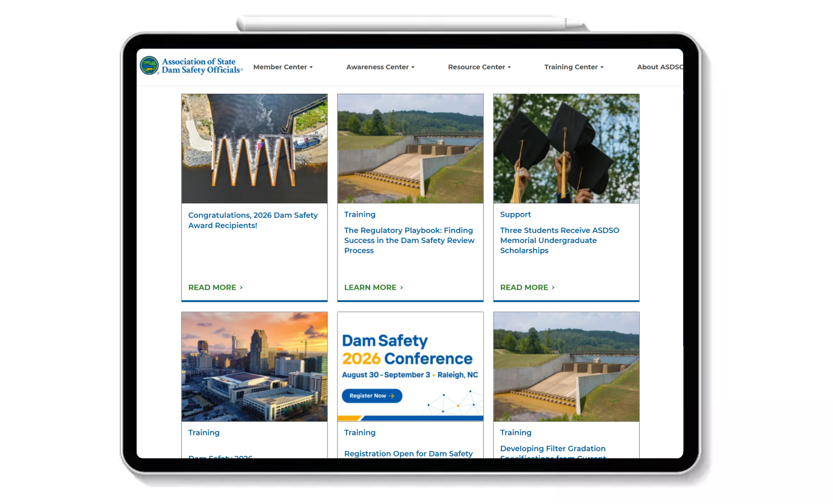Open the Raleigh skyline sunset photo
The width and height of the screenshot is (833, 504).
coord(255,367)
